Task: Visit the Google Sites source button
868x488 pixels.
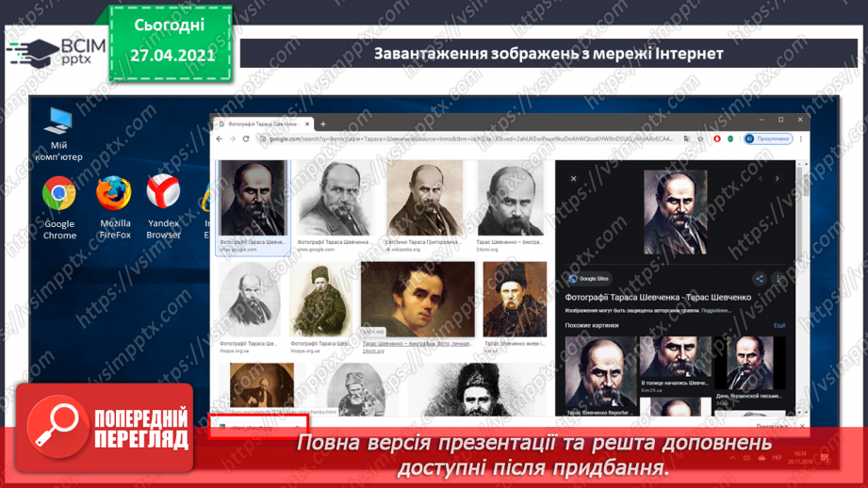Action: 589,279
